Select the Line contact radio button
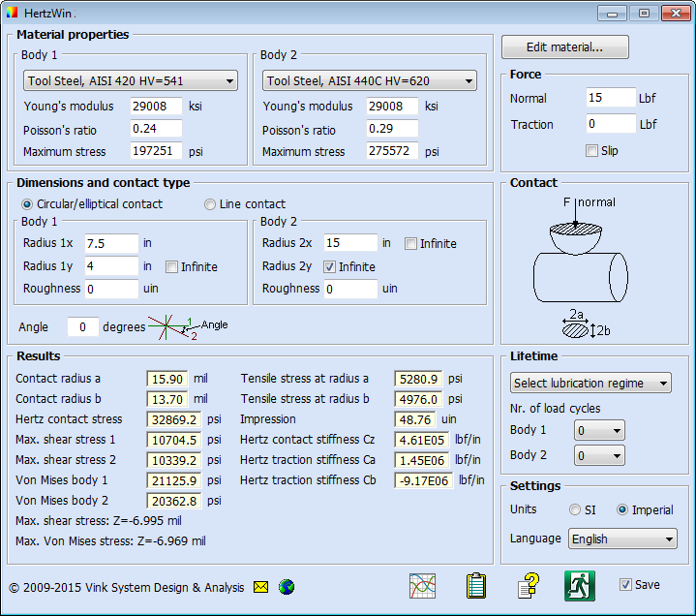This screenshot has width=696, height=616. pyautogui.click(x=210, y=204)
